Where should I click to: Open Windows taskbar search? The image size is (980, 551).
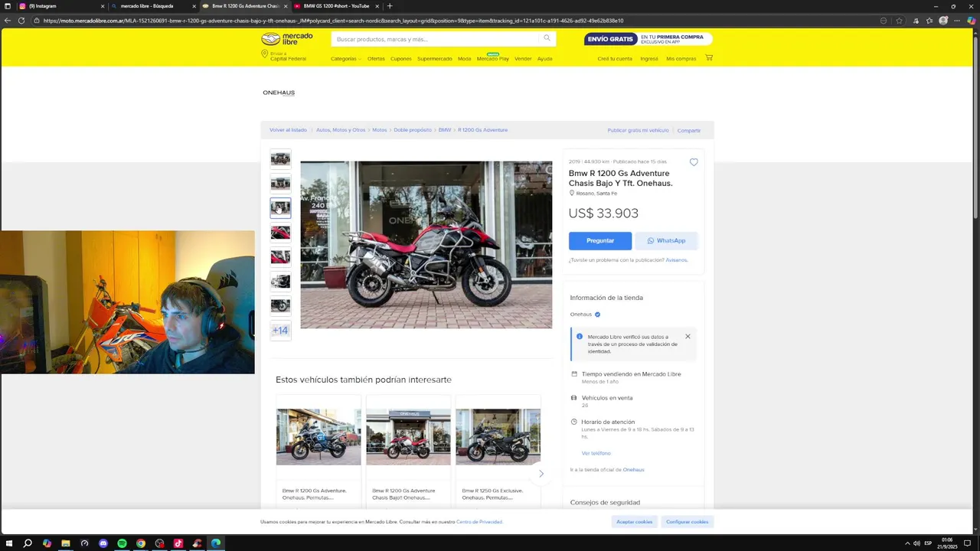(28, 543)
